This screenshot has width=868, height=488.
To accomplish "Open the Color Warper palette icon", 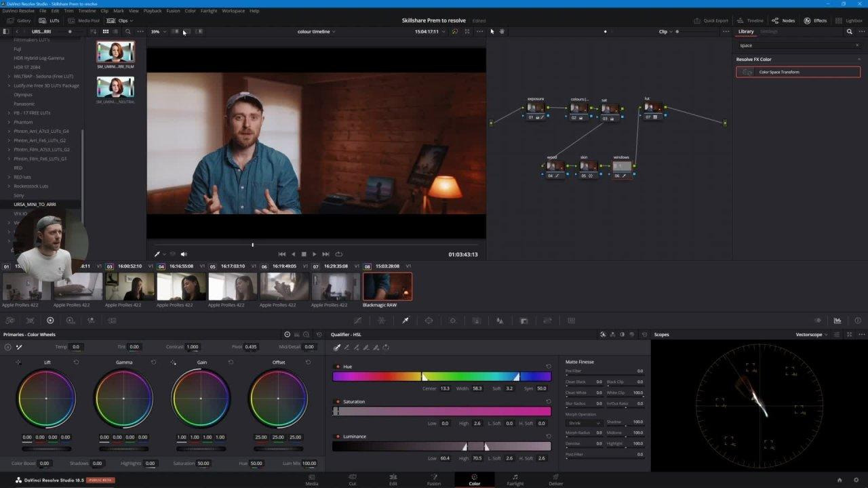I will click(x=381, y=321).
